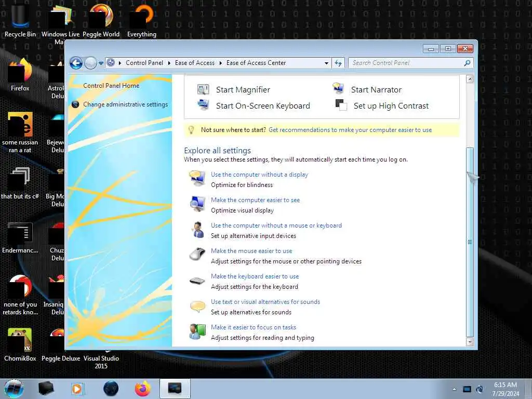Click the scrollbar up arrow
532x399 pixels.
[470, 79]
